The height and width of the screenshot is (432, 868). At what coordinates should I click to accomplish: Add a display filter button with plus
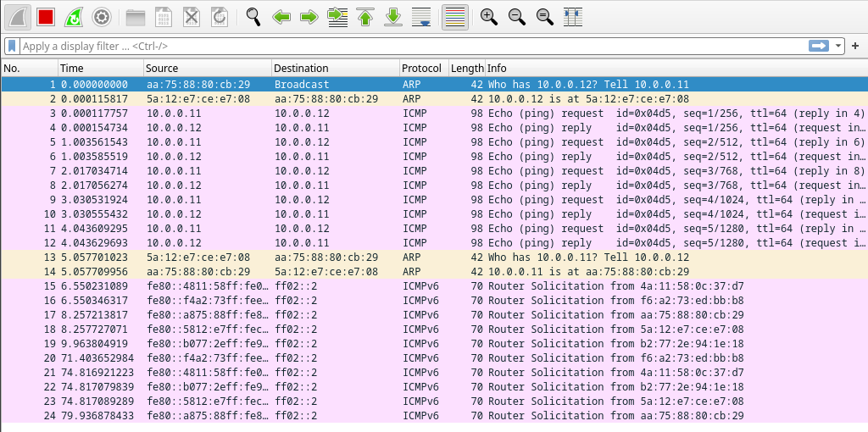pyautogui.click(x=855, y=46)
